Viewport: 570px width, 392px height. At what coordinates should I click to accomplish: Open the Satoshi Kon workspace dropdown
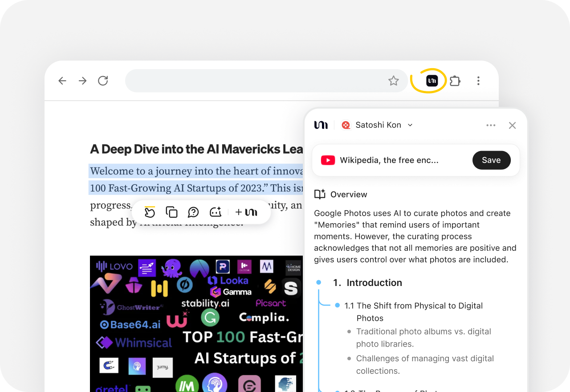click(x=377, y=125)
